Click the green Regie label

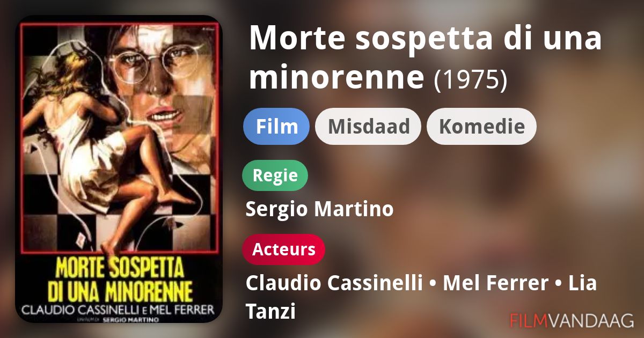[275, 175]
